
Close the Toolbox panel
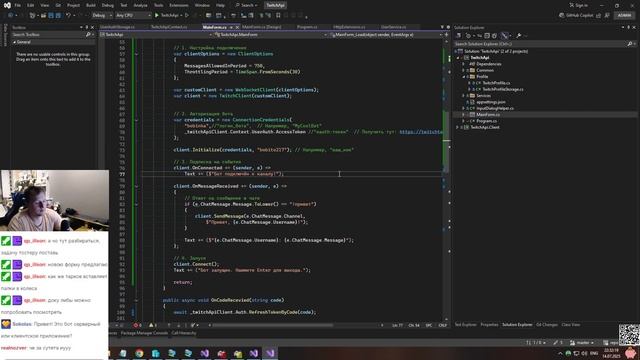click(92, 27)
